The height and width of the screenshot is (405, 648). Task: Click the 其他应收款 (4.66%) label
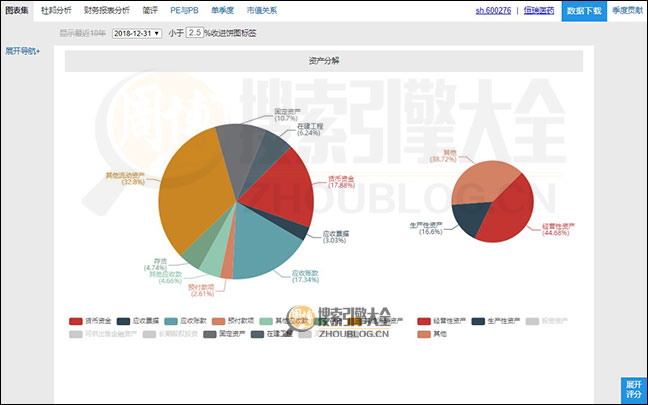coord(165,277)
